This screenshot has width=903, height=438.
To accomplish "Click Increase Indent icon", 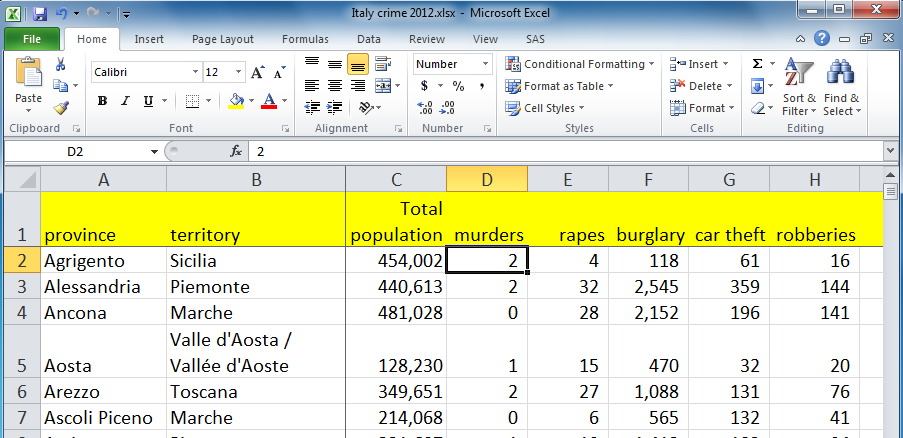I will pyautogui.click(x=335, y=108).
